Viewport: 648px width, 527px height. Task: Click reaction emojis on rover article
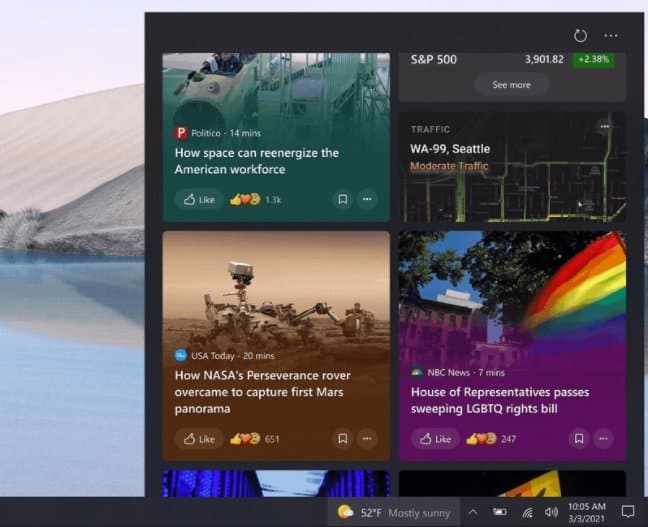click(x=245, y=439)
